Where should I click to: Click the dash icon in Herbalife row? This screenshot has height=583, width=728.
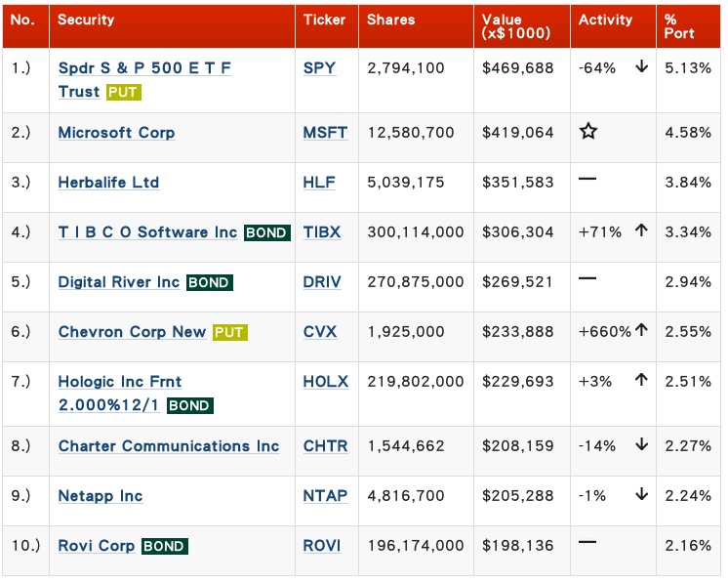pyautogui.click(x=587, y=179)
